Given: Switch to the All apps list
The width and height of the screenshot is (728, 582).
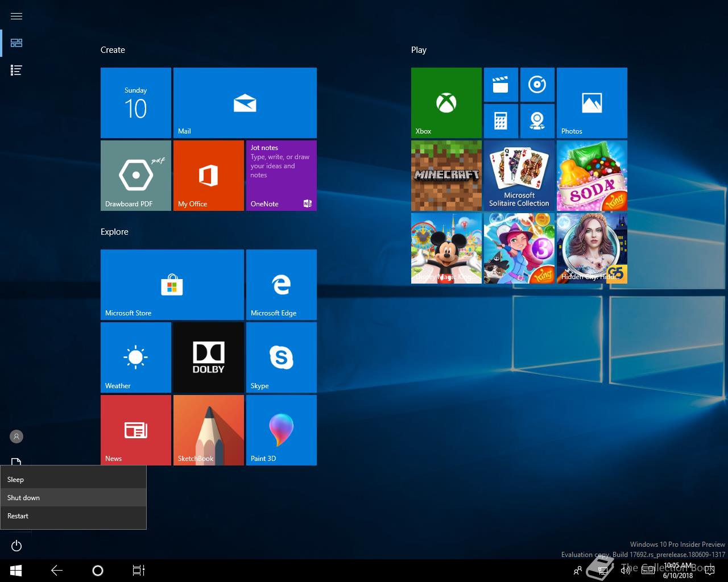Looking at the screenshot, I should pyautogui.click(x=16, y=70).
